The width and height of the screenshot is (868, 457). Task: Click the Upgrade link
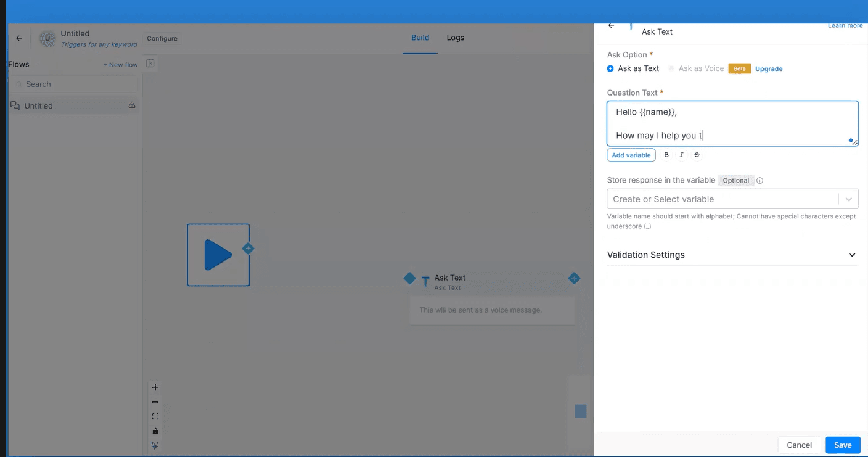coord(769,69)
